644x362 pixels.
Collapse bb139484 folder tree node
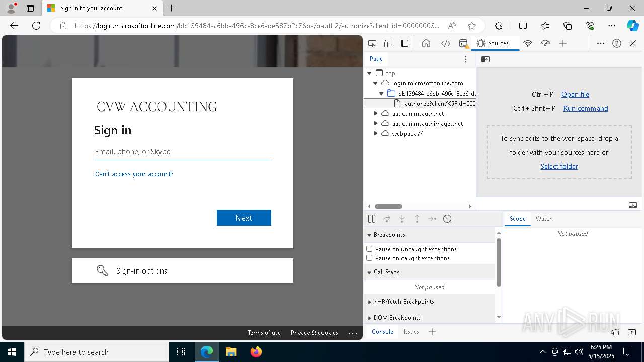pyautogui.click(x=381, y=94)
